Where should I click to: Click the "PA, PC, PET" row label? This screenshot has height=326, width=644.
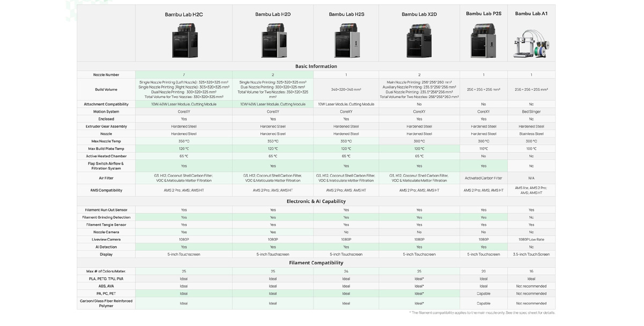[x=106, y=293]
